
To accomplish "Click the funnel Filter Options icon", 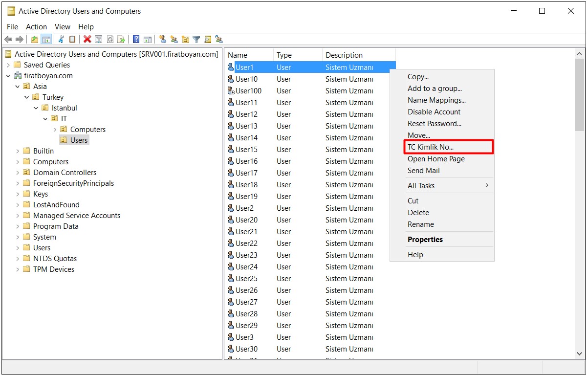I will (196, 40).
